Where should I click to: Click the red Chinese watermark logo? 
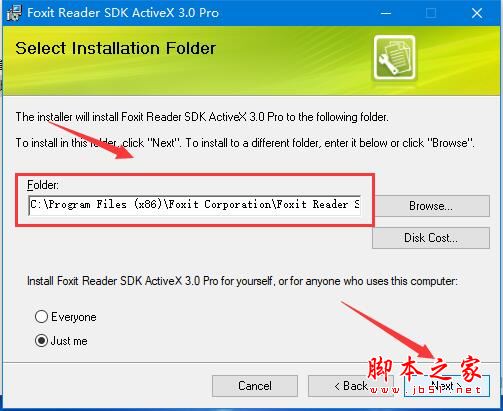click(425, 375)
